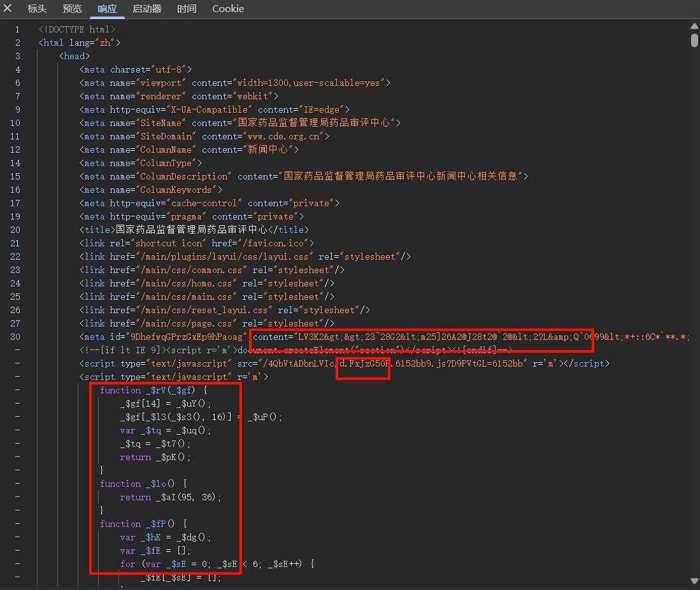
Task: Click the X-UA-Compatible meta line
Action: 215,109
